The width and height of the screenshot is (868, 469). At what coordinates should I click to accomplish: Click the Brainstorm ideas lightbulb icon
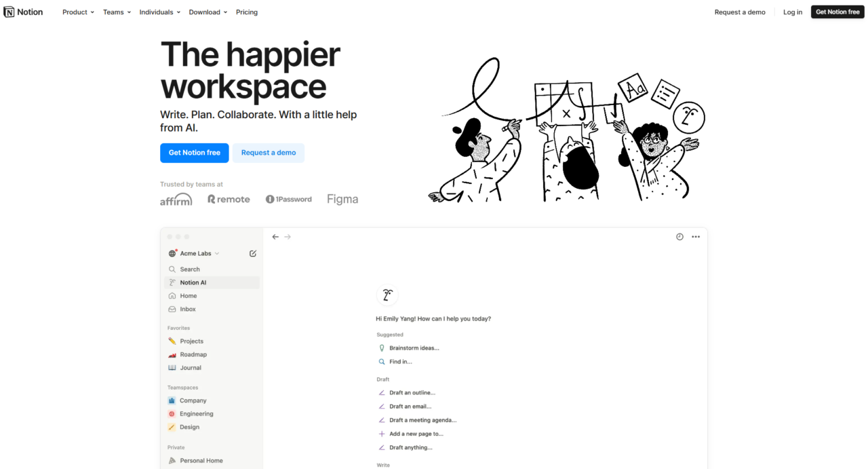pos(382,348)
